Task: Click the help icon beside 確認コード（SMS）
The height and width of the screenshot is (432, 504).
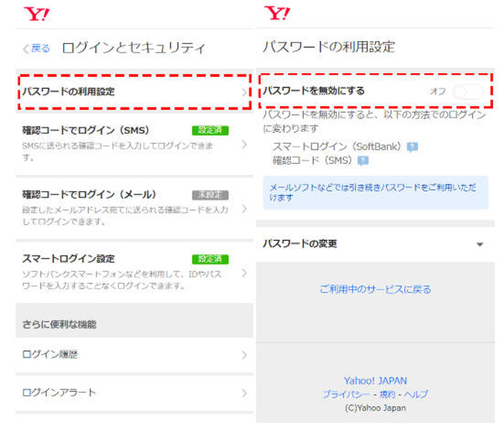Action: coord(363,161)
